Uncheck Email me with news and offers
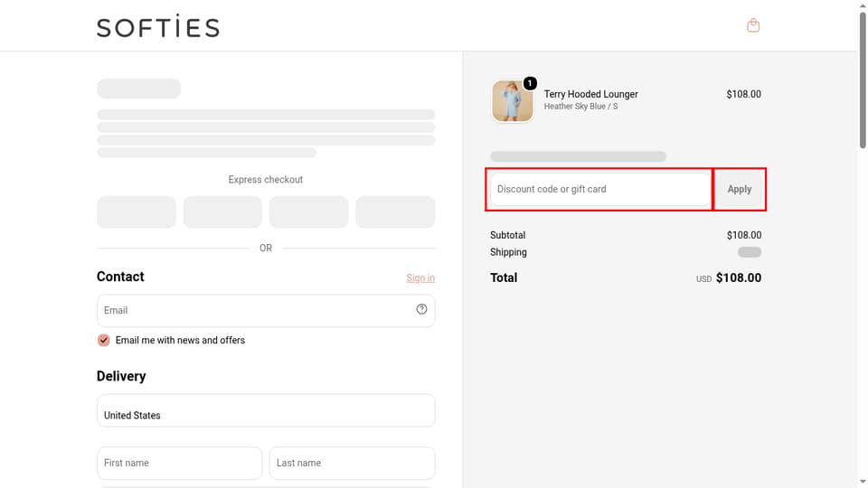The image size is (868, 488). 103,341
